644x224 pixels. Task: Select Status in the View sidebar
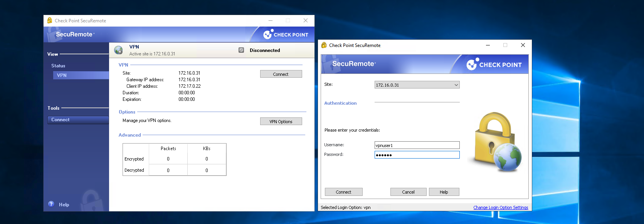[x=58, y=66]
